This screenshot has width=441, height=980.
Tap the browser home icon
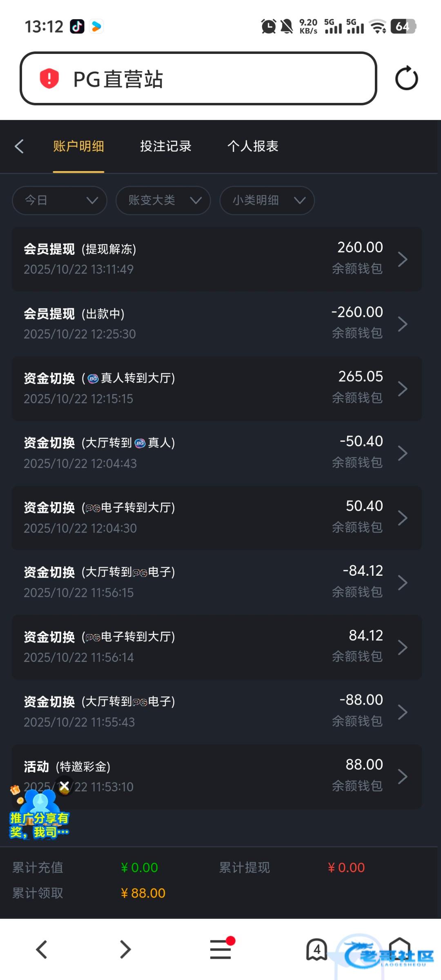pos(399,949)
